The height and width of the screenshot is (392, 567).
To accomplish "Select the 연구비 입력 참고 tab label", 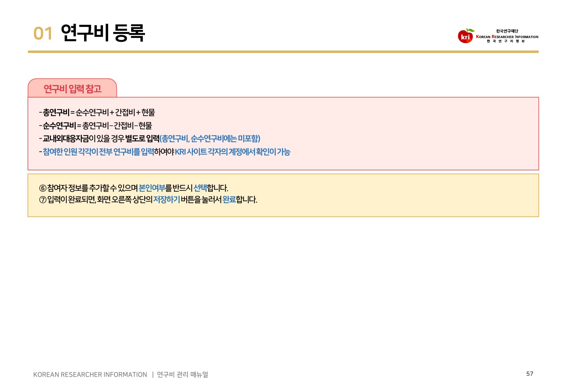I will click(x=73, y=89).
